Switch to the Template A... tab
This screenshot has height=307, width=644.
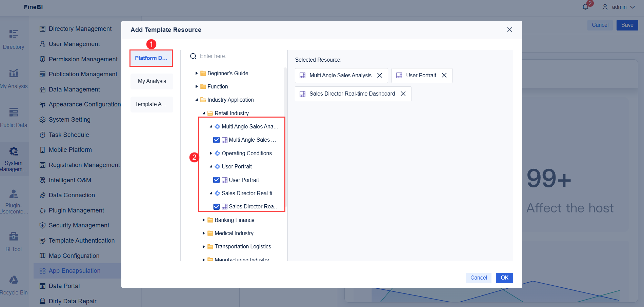[x=152, y=104]
